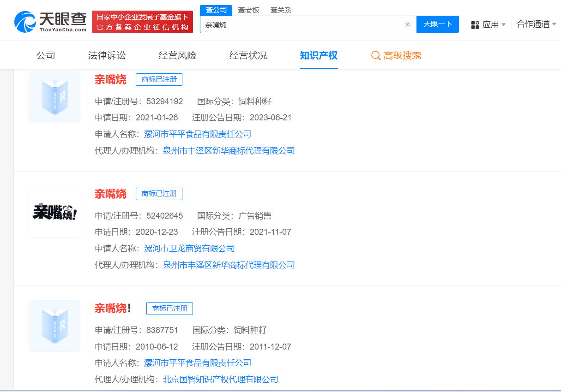Image resolution: width=561 pixels, height=392 pixels.
Task: Open the 合作通道 menu label
Action: (x=533, y=24)
